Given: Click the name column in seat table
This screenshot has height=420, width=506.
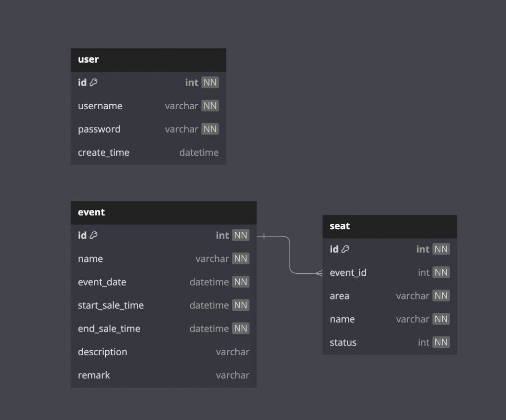Looking at the screenshot, I should [389, 319].
